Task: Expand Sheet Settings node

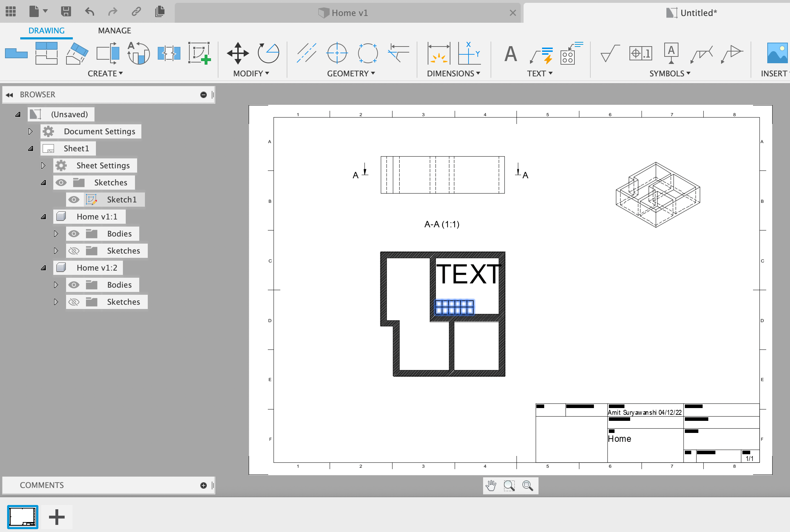Action: (43, 165)
